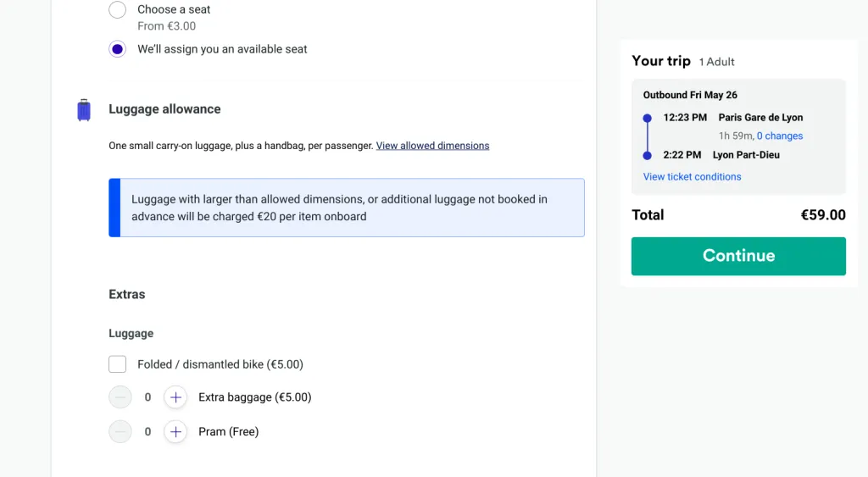Click the Paris Gare de Lyon departure dot
This screenshot has width=868, height=477.
click(647, 118)
